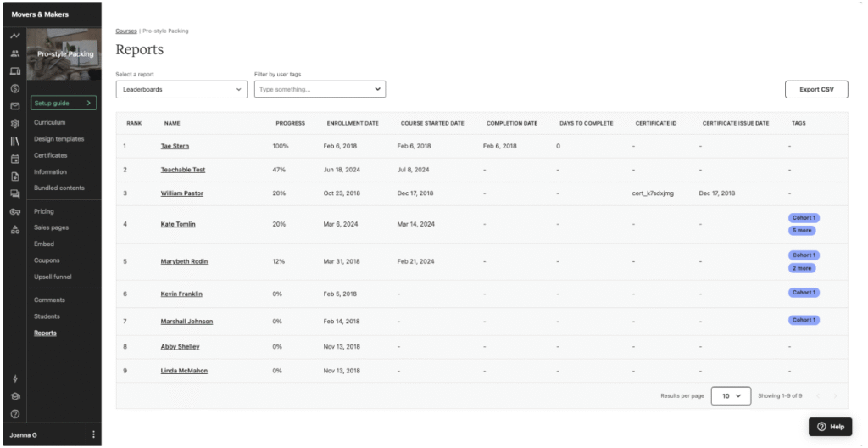The width and height of the screenshot is (868, 448).
Task: Click the lightning bolt icon in sidebar
Action: click(15, 378)
